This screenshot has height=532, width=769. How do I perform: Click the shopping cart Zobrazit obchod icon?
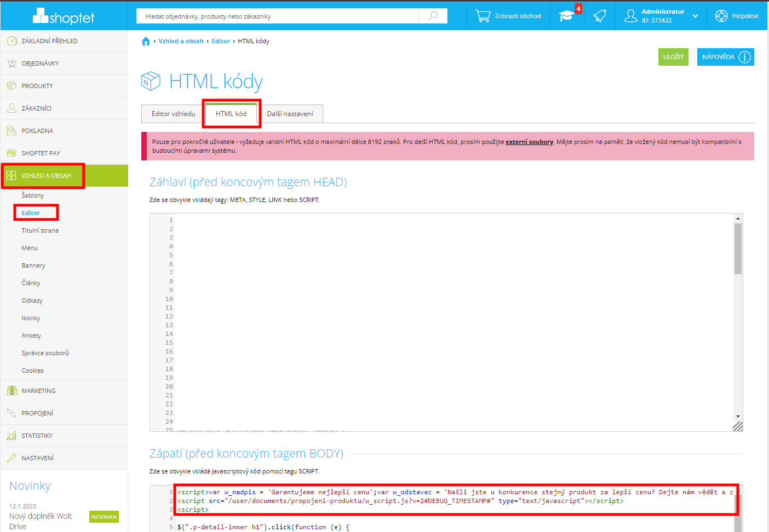pyautogui.click(x=483, y=16)
